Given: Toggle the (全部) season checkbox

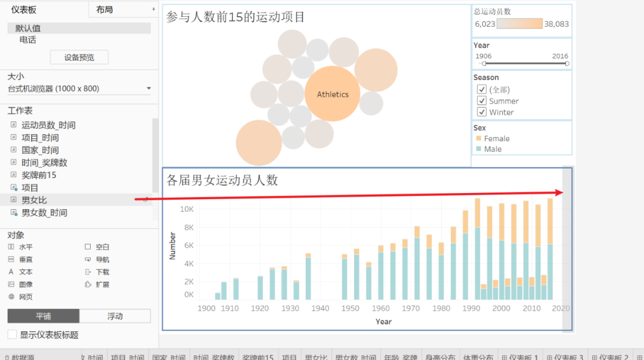Looking at the screenshot, I should (481, 89).
